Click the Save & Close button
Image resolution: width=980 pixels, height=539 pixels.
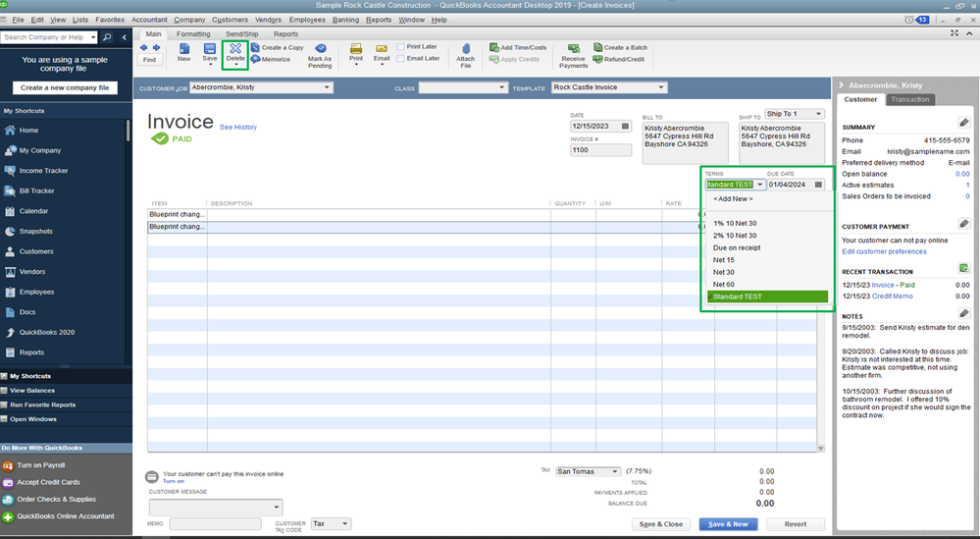pos(660,524)
